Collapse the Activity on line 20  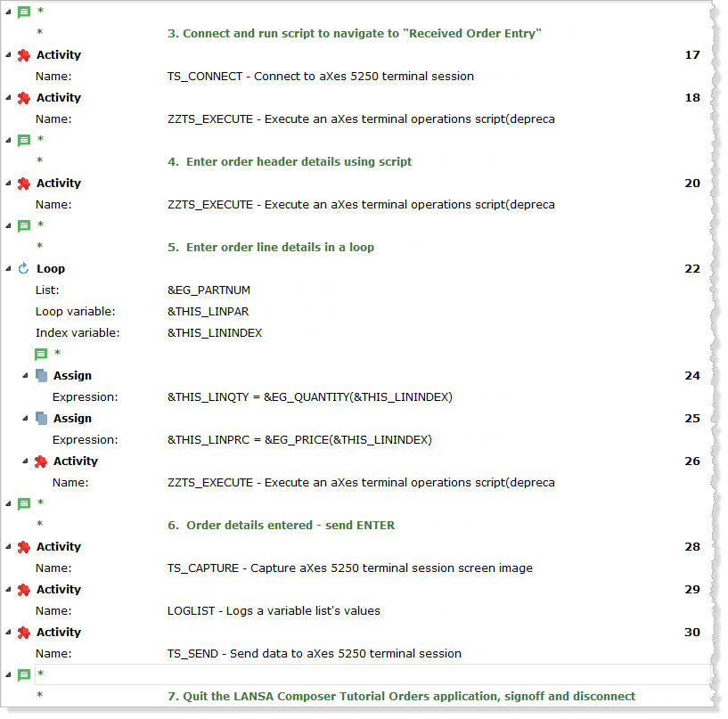click(x=8, y=183)
